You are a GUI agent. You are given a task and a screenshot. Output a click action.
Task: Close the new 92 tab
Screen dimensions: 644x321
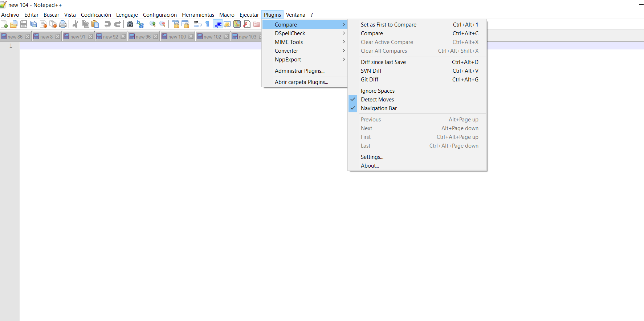point(123,36)
